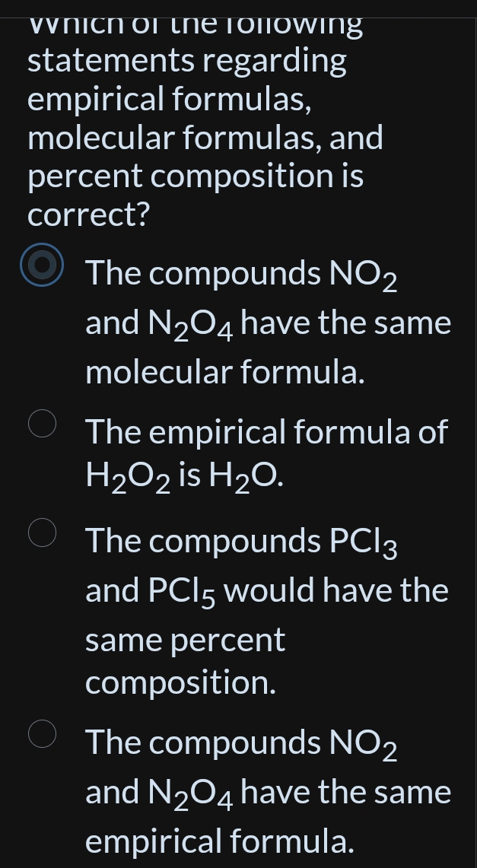Select the PCl3 and PCl5 answer radio button
This screenshot has height=868, width=477.
[x=42, y=533]
